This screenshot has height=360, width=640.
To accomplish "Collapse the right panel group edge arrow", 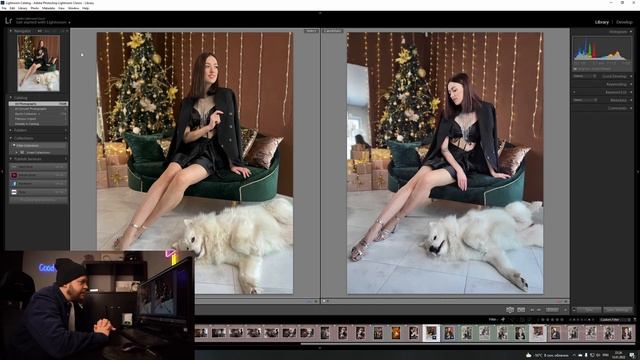I will (x=638, y=171).
